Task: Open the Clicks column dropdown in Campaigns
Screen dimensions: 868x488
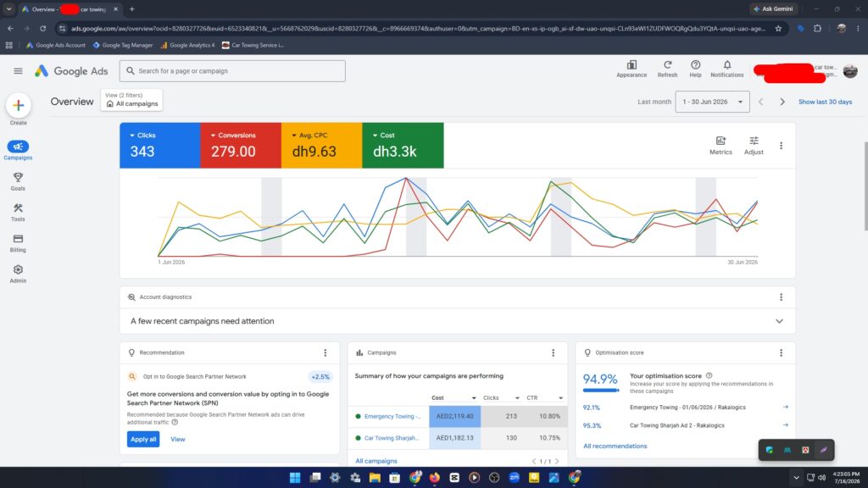Action: [x=517, y=398]
